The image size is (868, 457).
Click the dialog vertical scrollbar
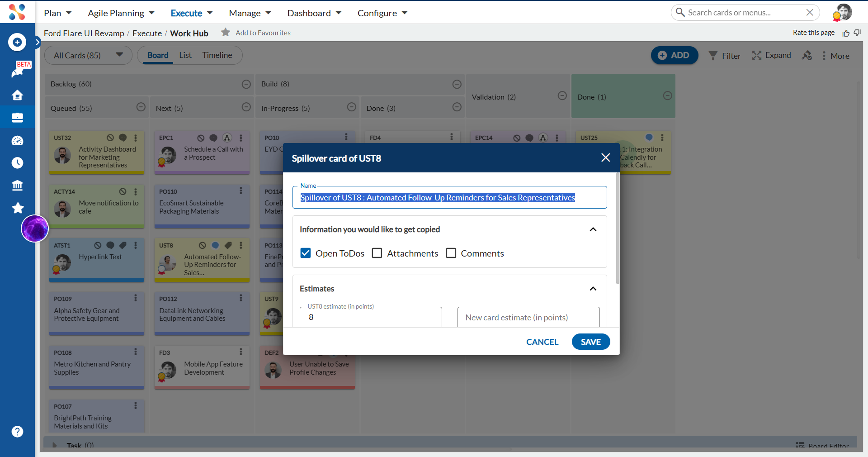618,228
